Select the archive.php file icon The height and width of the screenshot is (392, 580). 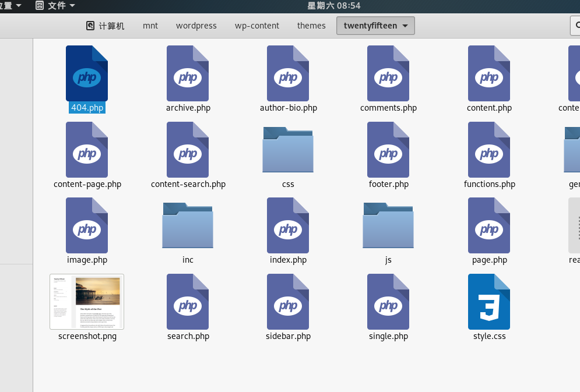click(188, 73)
